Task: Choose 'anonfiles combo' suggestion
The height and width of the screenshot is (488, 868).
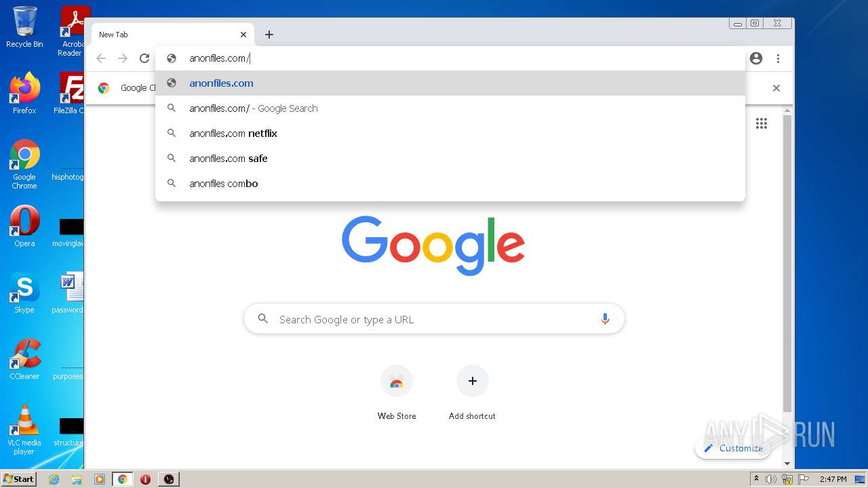Action: coord(450,184)
